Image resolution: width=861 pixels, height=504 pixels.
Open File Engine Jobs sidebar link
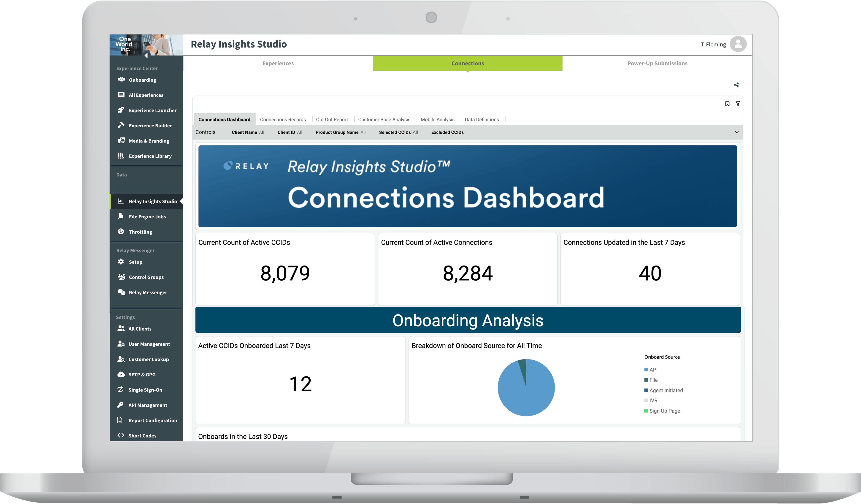click(147, 217)
